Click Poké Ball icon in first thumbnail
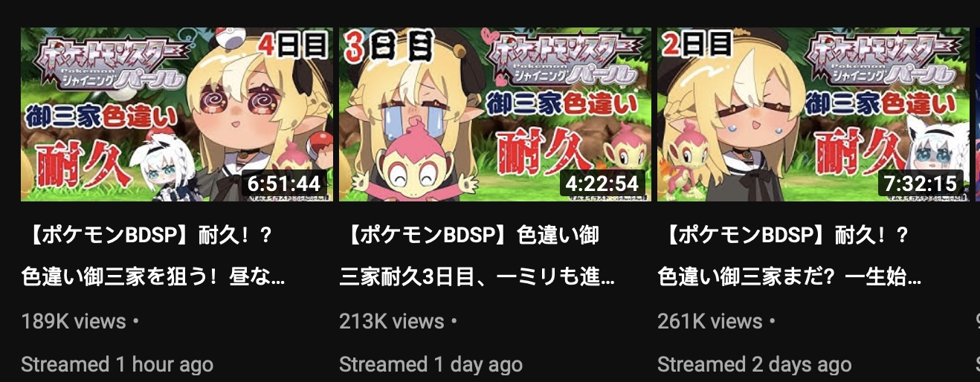The width and height of the screenshot is (980, 382). tap(232, 39)
